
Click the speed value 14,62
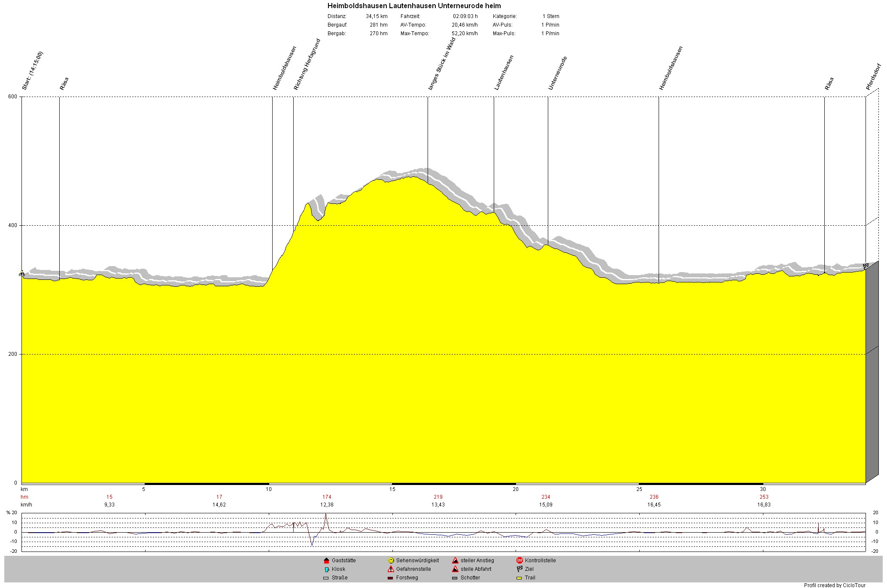pyautogui.click(x=219, y=505)
